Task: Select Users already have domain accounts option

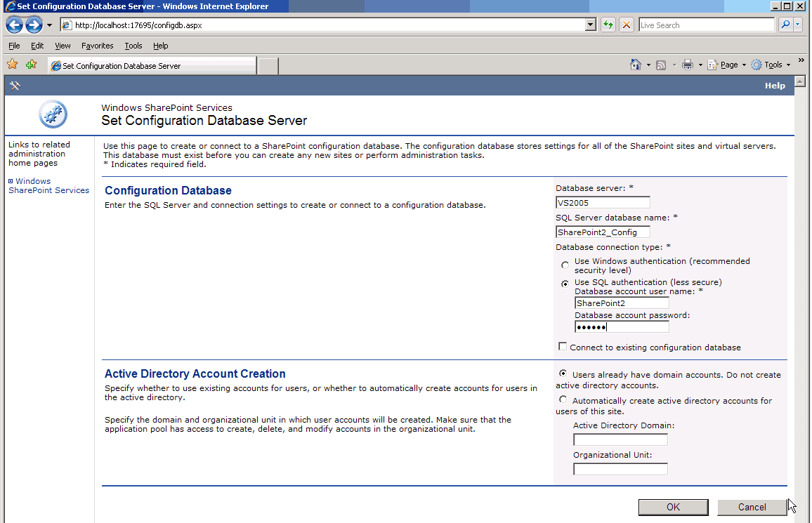Action: click(563, 373)
